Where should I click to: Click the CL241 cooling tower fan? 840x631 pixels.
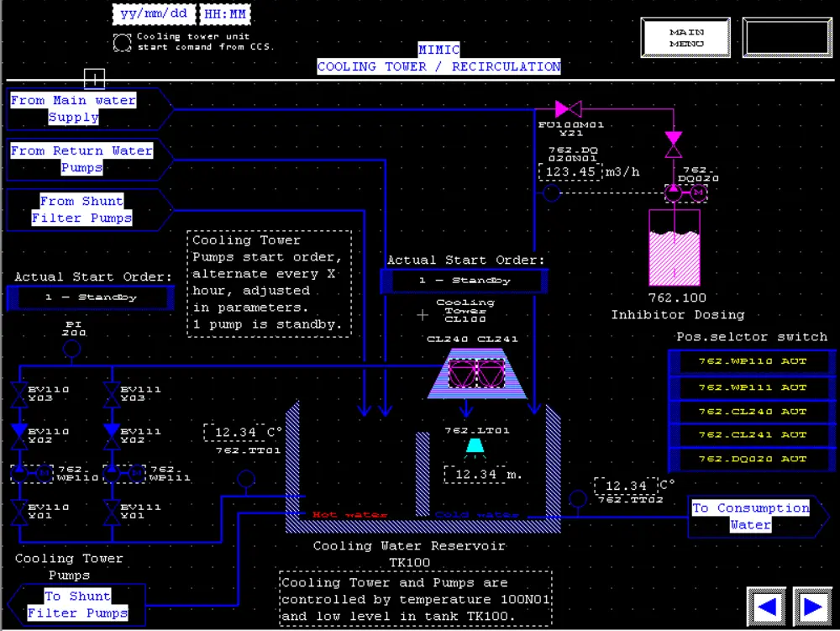(490, 373)
